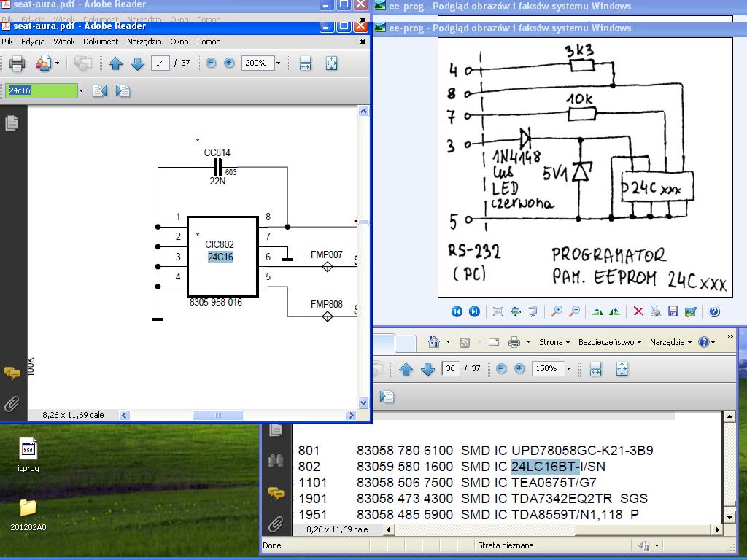Expand find options arrow beside 24c16 field
Image resolution: width=747 pixels, height=560 pixels.
click(x=81, y=90)
